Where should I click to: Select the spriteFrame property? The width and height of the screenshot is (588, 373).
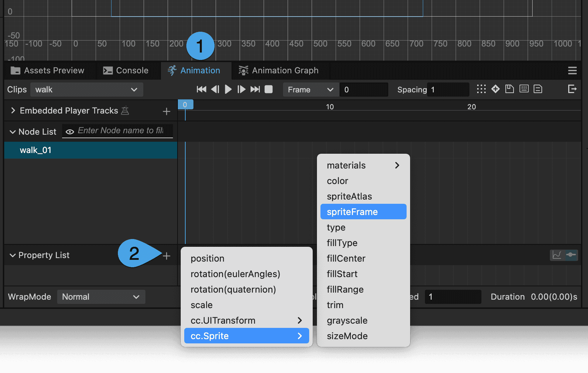364,212
